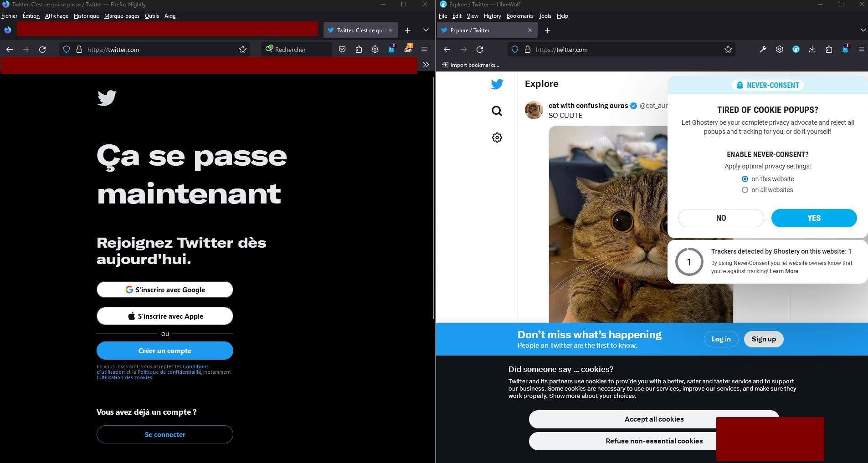Click the LibreWolf compass icon in toolbar
This screenshot has height=463, width=868.
point(796,50)
